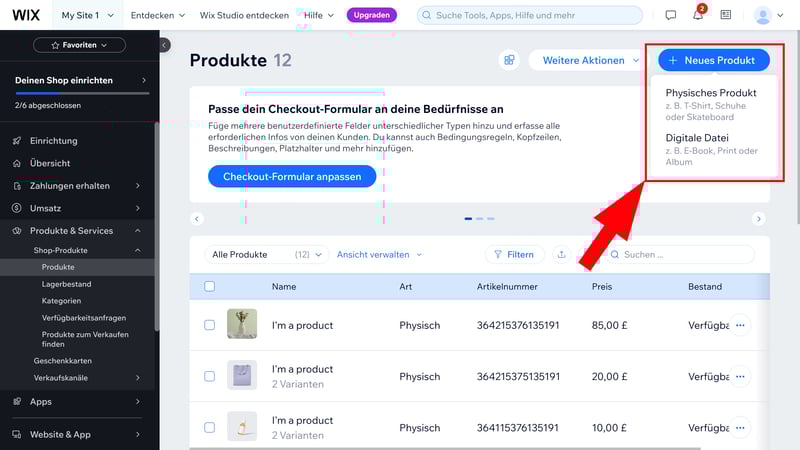Focus the product search field
Viewport: 800px width, 450px height.
click(683, 255)
